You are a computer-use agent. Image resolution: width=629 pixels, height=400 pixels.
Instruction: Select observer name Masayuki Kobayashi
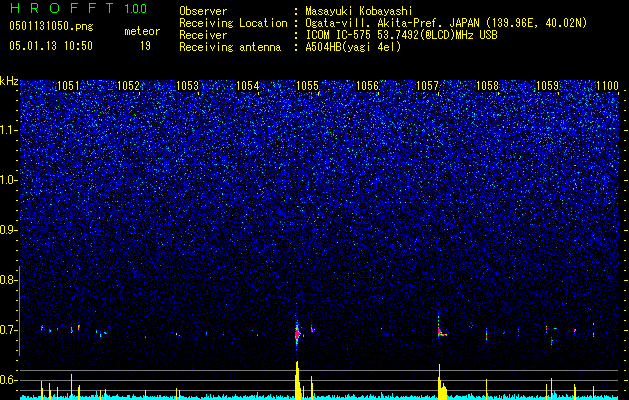pos(359,11)
